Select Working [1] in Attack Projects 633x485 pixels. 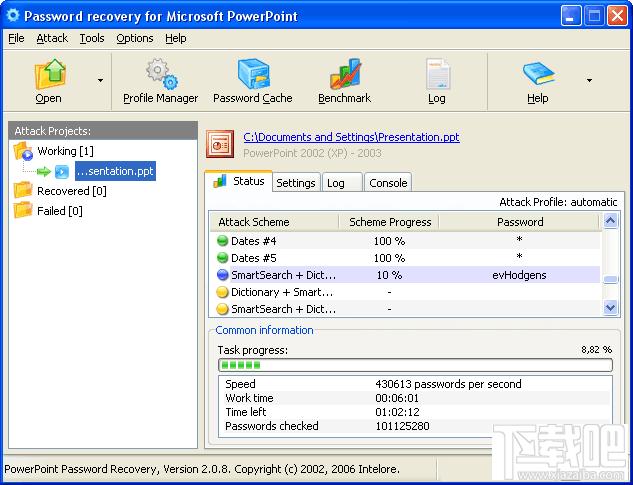pyautogui.click(x=65, y=151)
